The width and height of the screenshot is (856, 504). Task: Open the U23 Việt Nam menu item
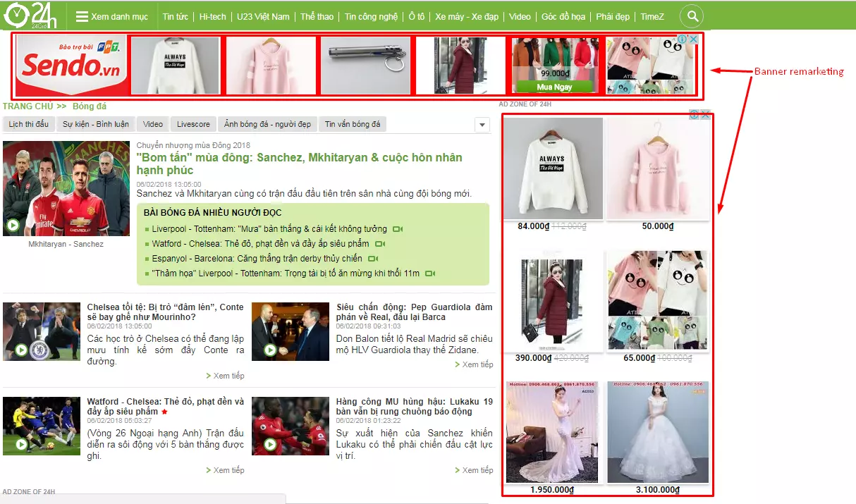(263, 16)
